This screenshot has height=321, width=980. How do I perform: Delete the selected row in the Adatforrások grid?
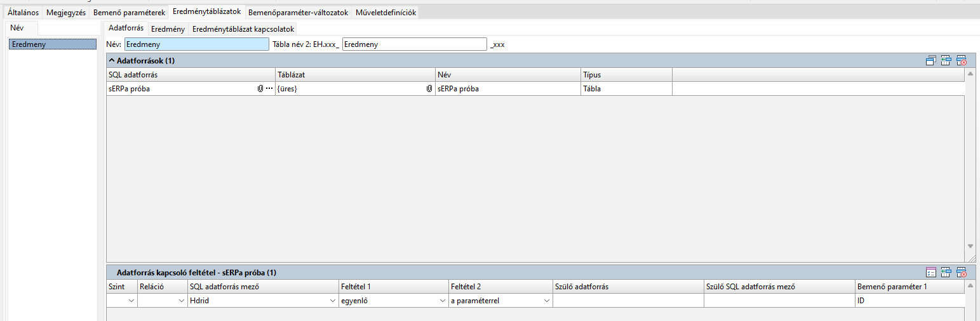(x=962, y=61)
